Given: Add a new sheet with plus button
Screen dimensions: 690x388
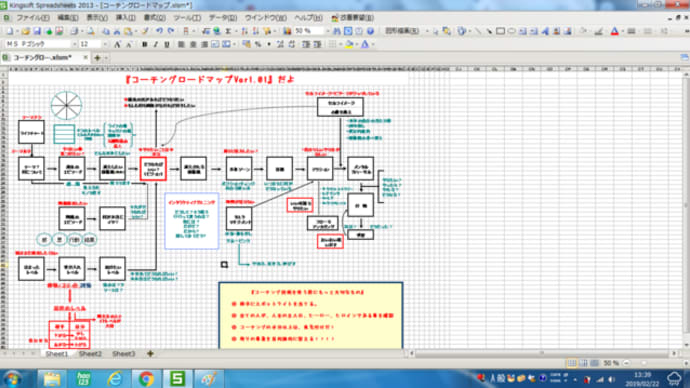Looking at the screenshot, I should [150, 354].
